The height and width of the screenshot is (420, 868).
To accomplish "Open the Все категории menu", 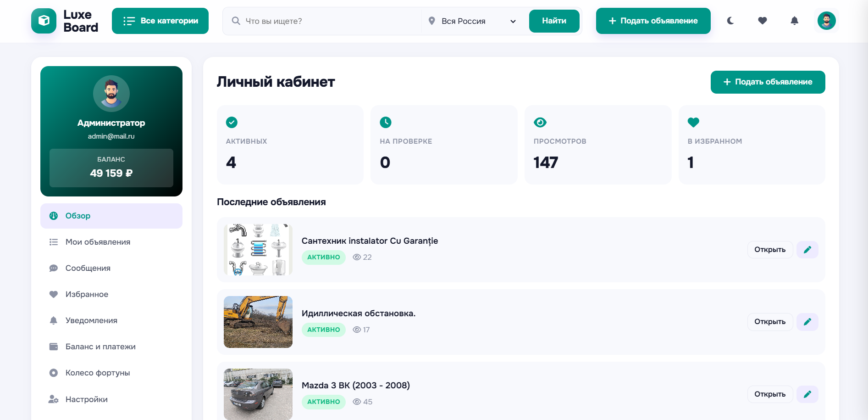I will click(160, 21).
